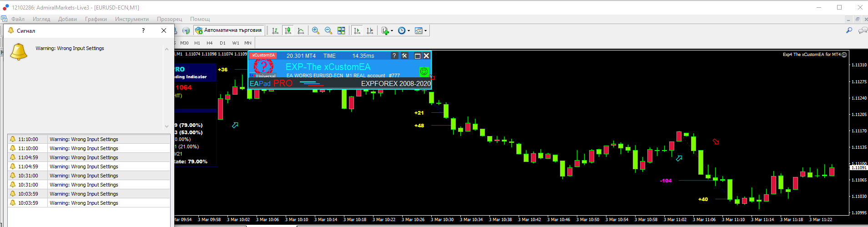Minimize the inner chart window

pyautogui.click(x=848, y=19)
